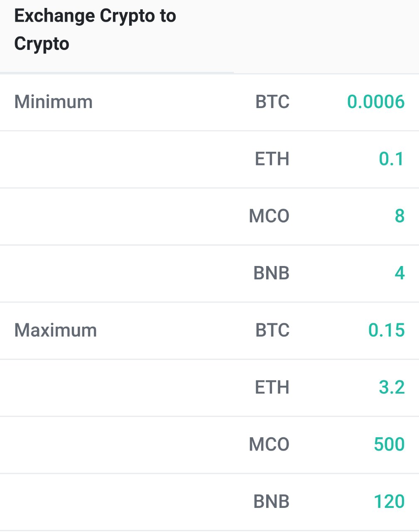The height and width of the screenshot is (532, 419).
Task: Click the minimum MCO value 8
Action: pyautogui.click(x=399, y=216)
